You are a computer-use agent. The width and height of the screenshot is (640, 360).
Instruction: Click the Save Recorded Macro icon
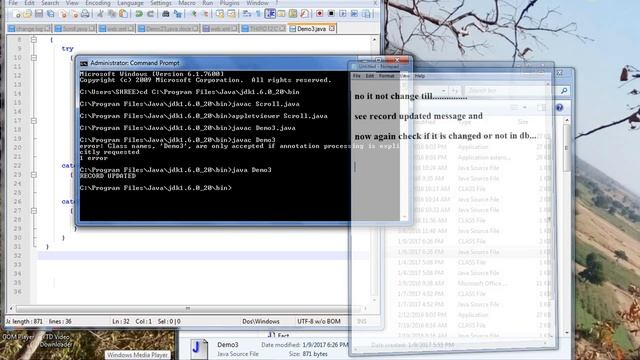366,14
